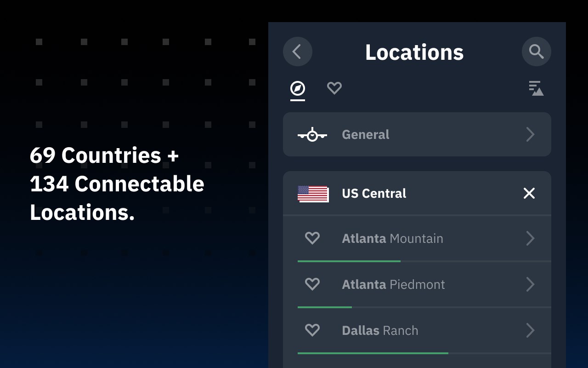The height and width of the screenshot is (368, 588).
Task: Connect to Dallas Ranch location
Action: tap(417, 330)
